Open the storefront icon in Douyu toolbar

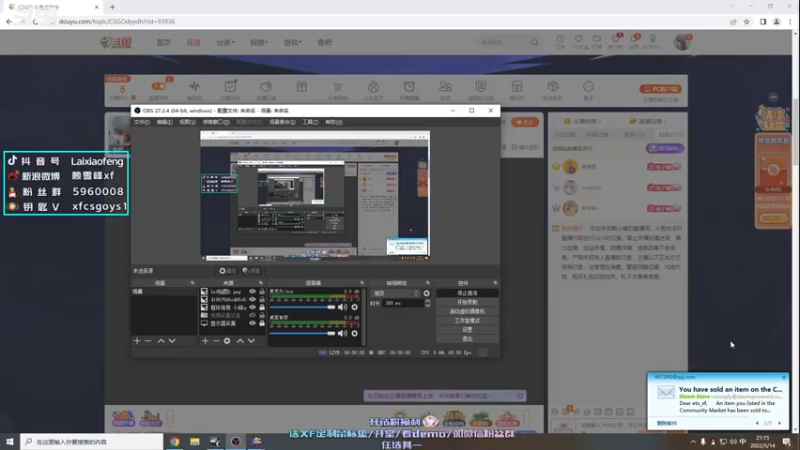pyautogui.click(x=517, y=87)
